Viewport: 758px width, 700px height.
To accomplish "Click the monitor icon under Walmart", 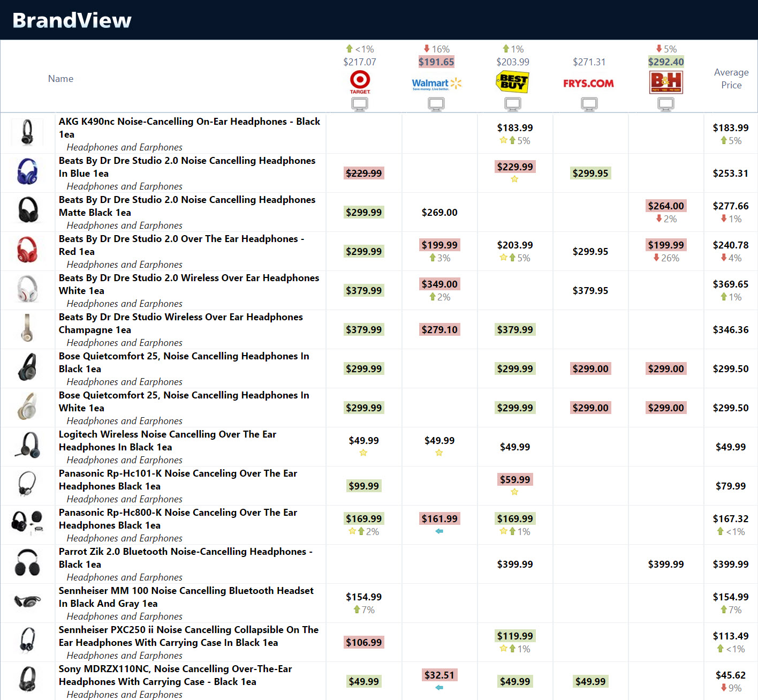I will coord(436,104).
